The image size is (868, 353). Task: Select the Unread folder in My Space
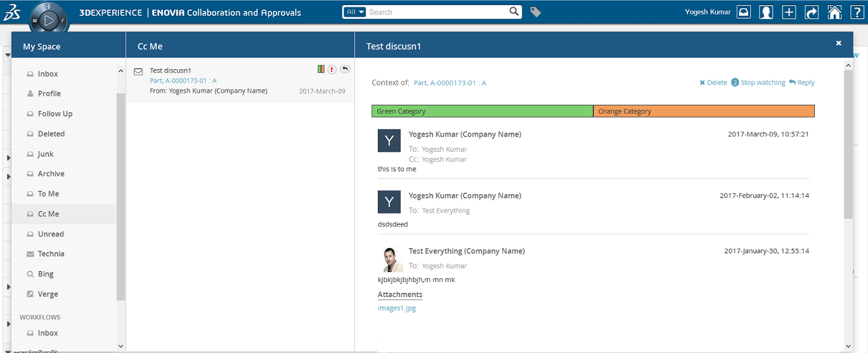[x=51, y=234]
